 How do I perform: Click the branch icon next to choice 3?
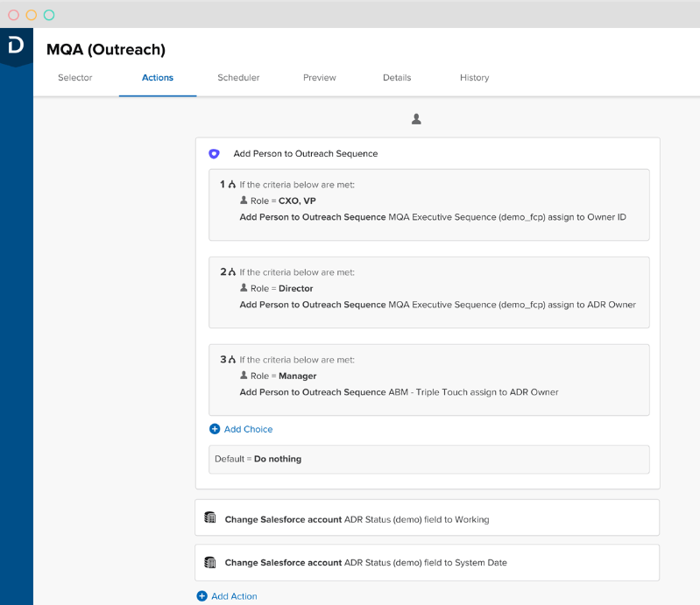point(231,359)
